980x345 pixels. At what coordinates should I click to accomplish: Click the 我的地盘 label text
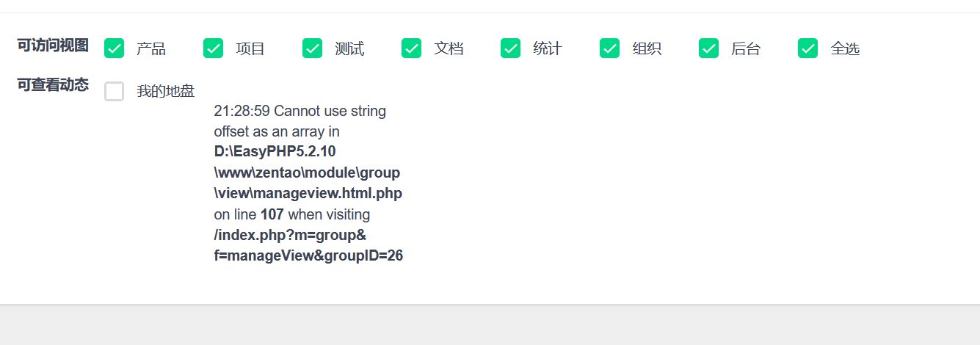pyautogui.click(x=165, y=92)
